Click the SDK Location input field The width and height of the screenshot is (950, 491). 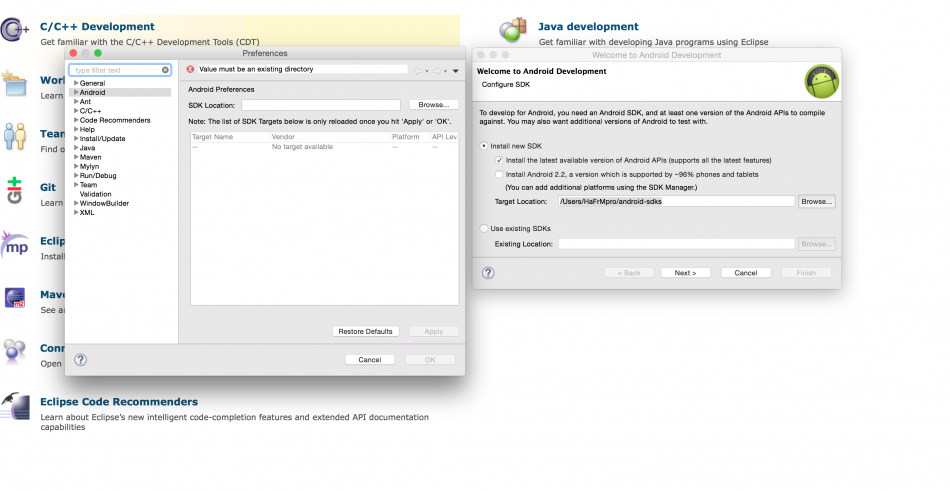(321, 105)
